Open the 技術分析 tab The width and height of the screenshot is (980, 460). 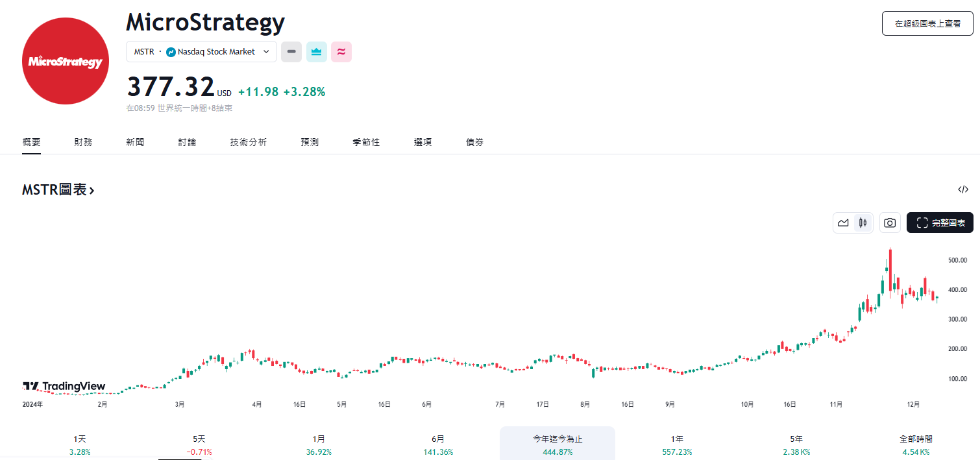(x=249, y=141)
